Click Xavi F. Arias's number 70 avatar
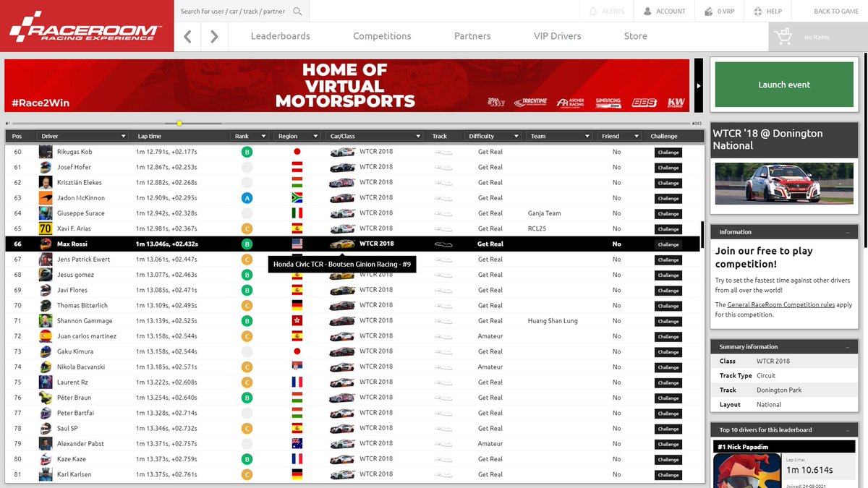This screenshot has height=488, width=868. 46,228
